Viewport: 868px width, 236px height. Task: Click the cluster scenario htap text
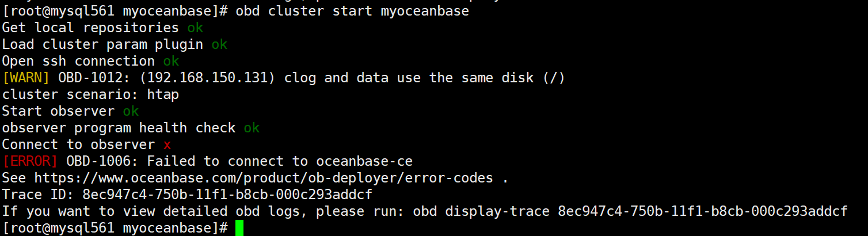pyautogui.click(x=90, y=94)
